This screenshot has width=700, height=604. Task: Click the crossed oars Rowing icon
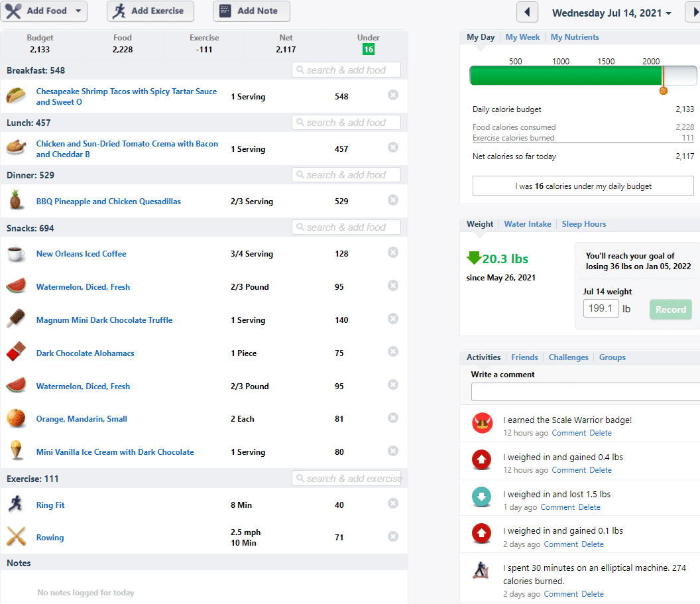click(16, 536)
